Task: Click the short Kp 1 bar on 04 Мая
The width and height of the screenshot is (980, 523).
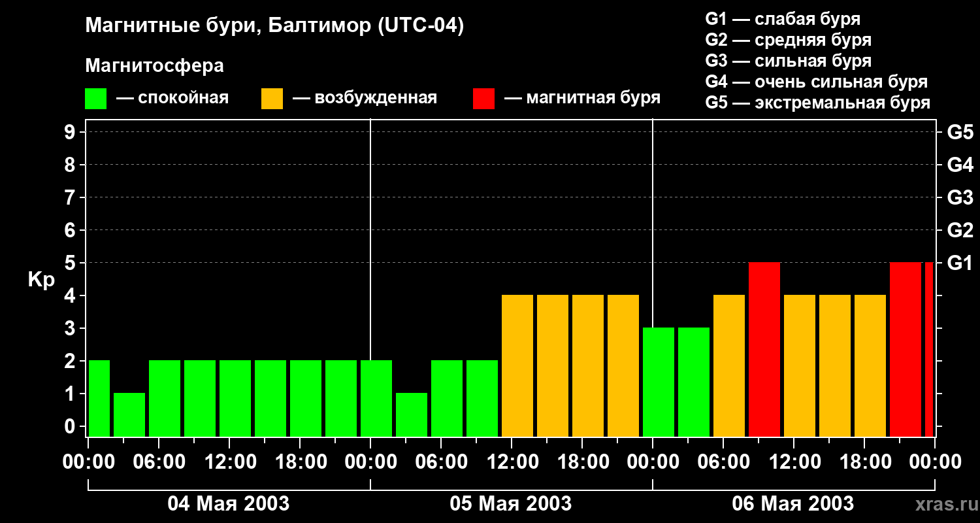Action: [129, 414]
